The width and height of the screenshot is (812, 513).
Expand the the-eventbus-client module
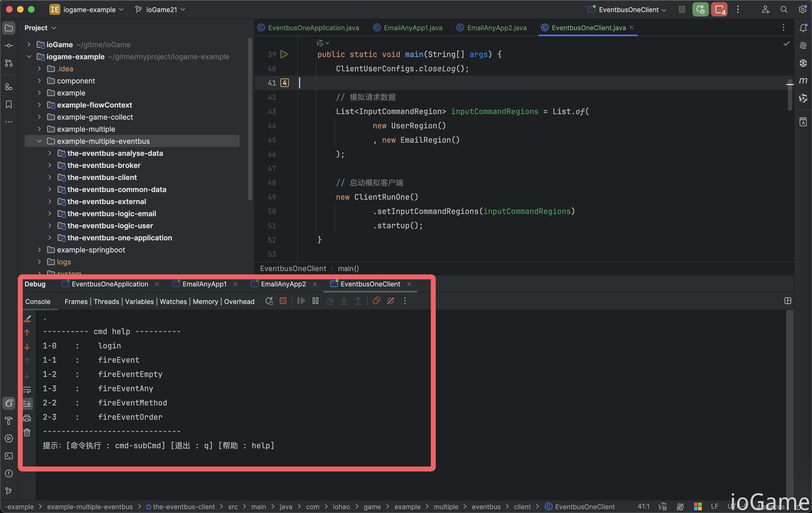tap(50, 177)
